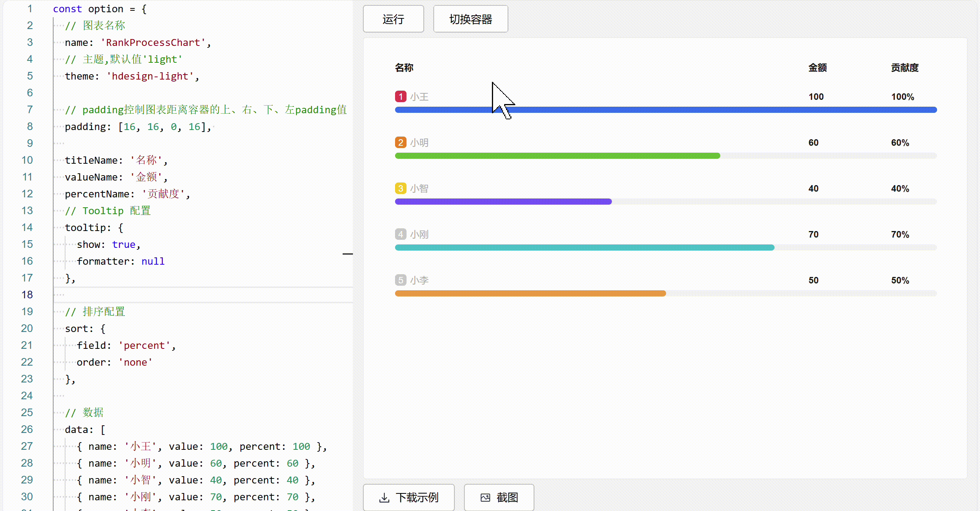Click the 贡献度 column header
The height and width of the screenshot is (511, 980).
point(905,68)
